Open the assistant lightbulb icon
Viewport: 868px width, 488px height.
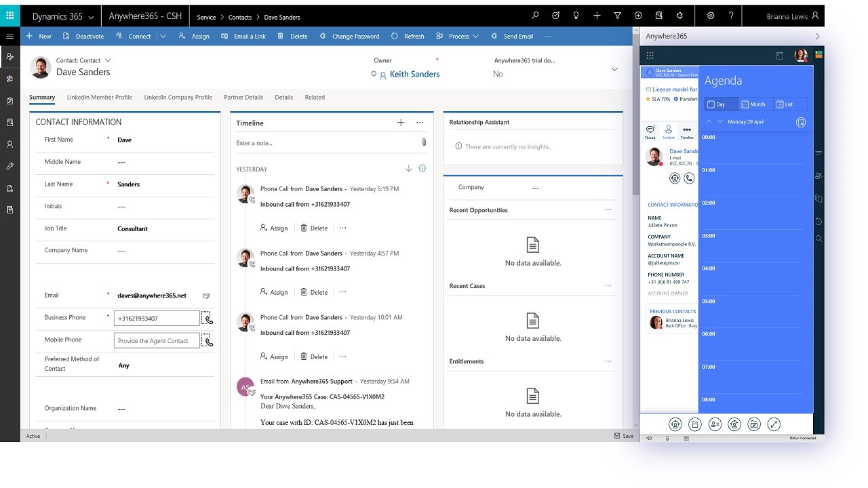576,16
